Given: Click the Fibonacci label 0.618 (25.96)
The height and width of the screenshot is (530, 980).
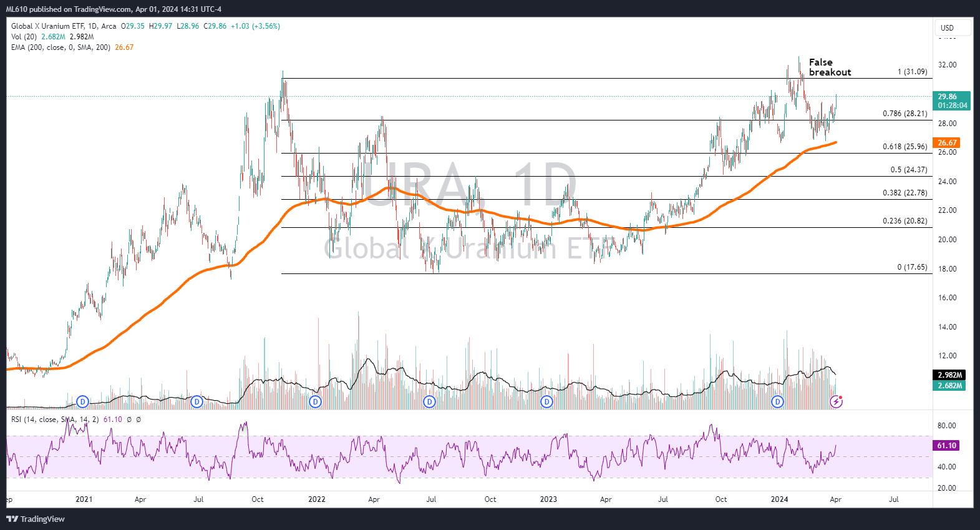Looking at the screenshot, I should coord(905,147).
